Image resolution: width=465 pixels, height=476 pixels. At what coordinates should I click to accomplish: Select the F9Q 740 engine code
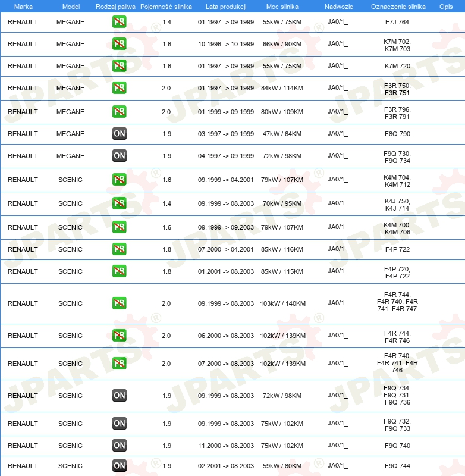pyautogui.click(x=397, y=446)
